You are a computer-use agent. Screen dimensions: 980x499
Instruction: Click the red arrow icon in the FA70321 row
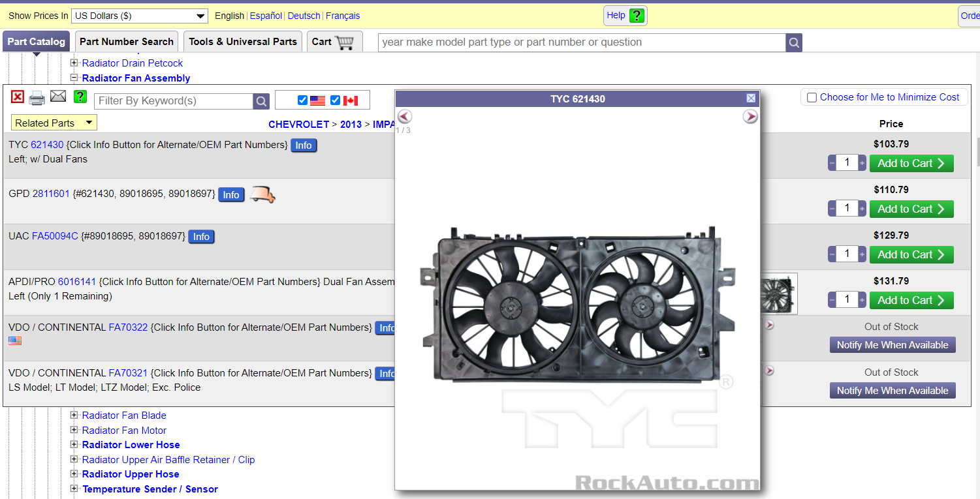coord(770,370)
